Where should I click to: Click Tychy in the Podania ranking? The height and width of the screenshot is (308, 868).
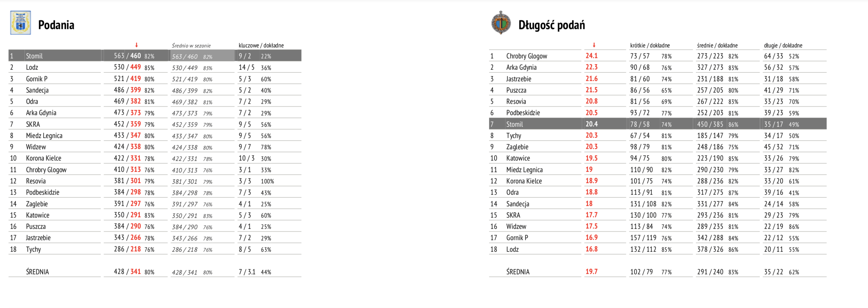(x=33, y=249)
